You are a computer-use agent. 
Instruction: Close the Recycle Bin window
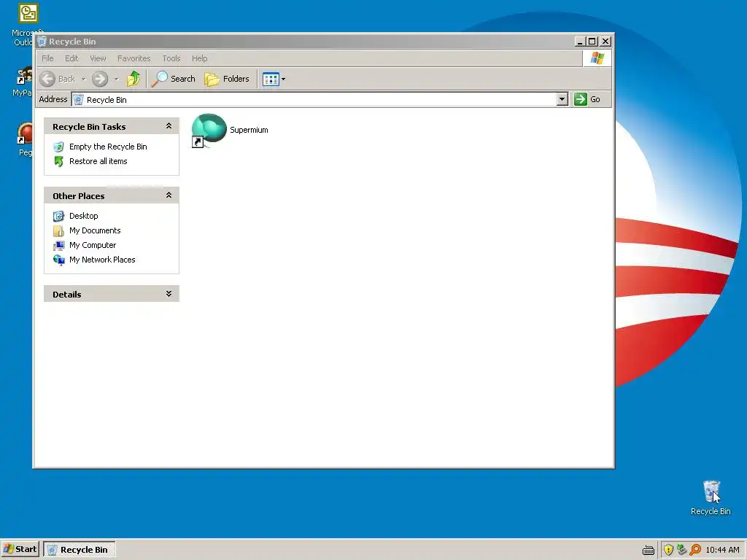point(605,42)
